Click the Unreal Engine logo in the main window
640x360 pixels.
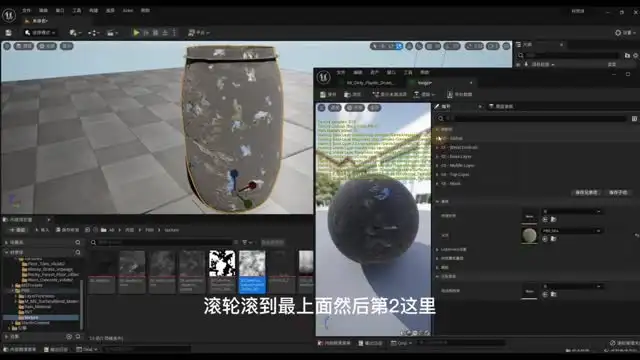click(x=9, y=16)
